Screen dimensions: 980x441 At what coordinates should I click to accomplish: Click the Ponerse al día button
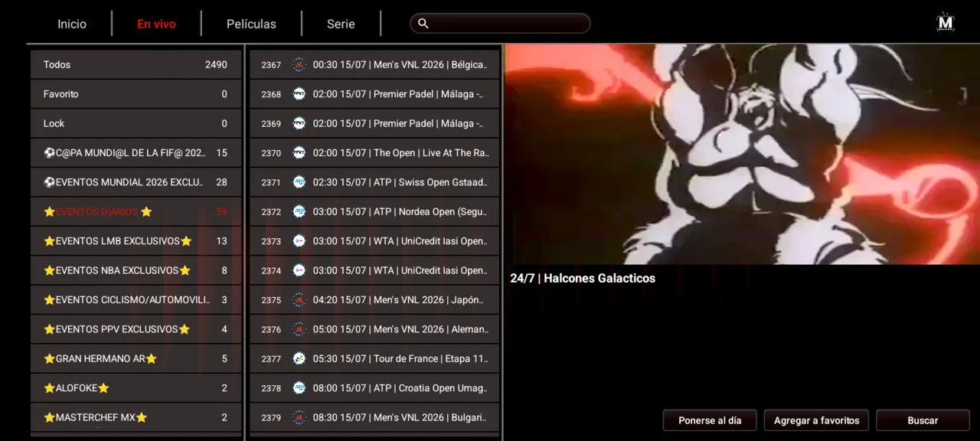[x=710, y=420]
